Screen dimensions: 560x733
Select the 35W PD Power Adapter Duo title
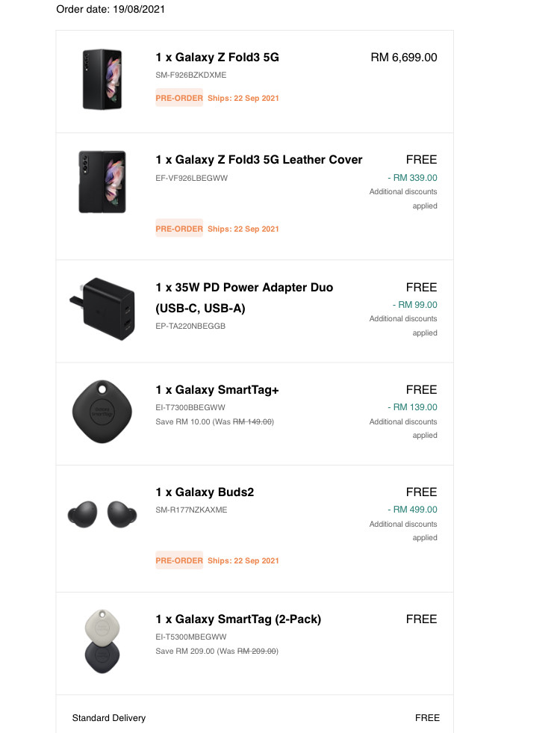[x=244, y=298]
